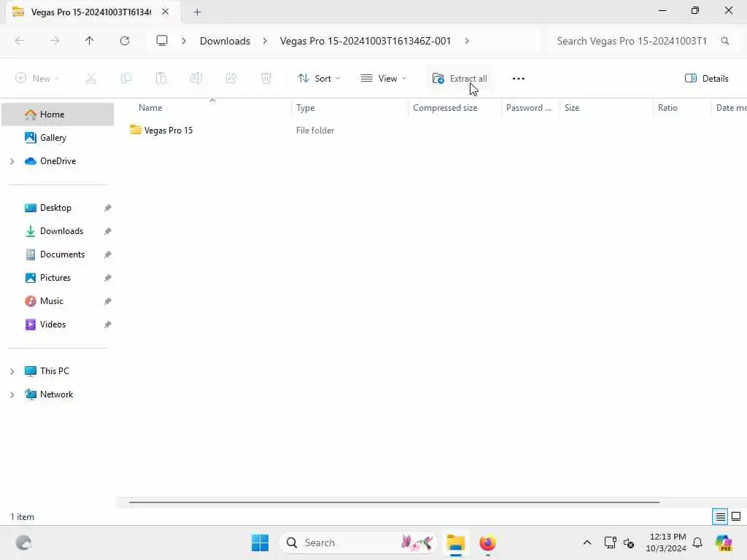Go back using the back arrow
The image size is (747, 560).
pyautogui.click(x=20, y=41)
